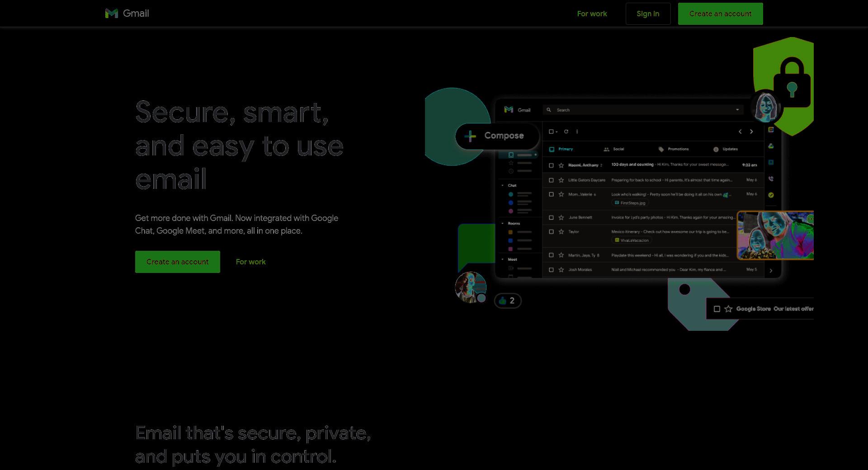This screenshot has width=868, height=470.
Task: Check the Martin, Jaya, Ty email checkbox
Action: pos(551,255)
